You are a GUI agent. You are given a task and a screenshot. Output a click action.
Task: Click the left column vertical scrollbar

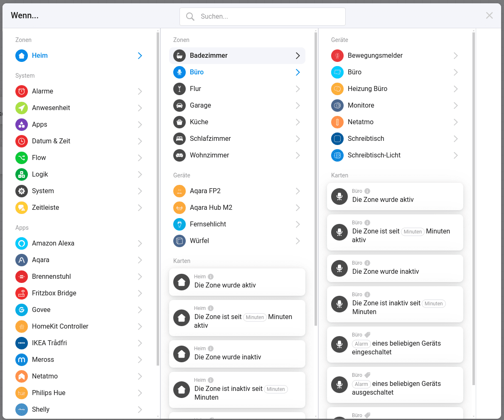pyautogui.click(x=158, y=199)
